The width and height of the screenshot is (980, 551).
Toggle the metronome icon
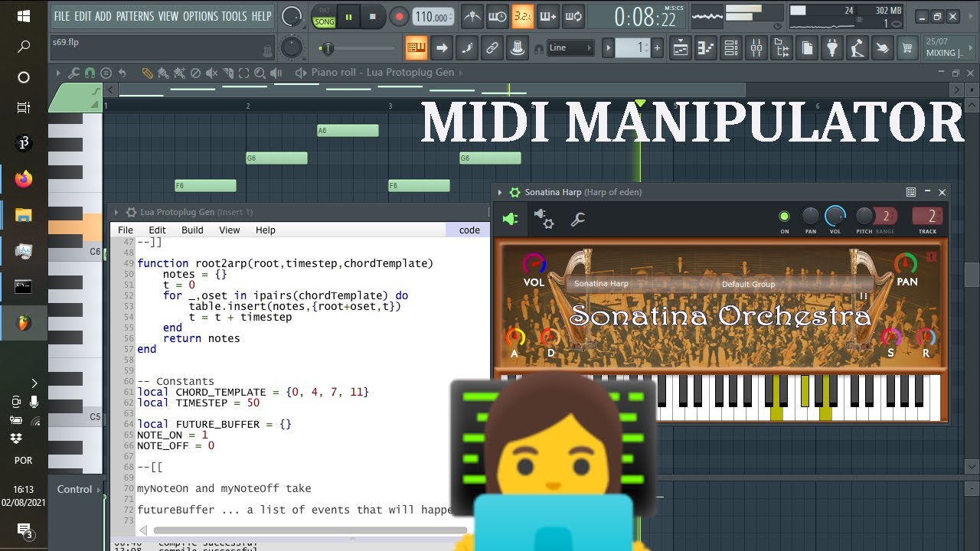click(x=473, y=16)
